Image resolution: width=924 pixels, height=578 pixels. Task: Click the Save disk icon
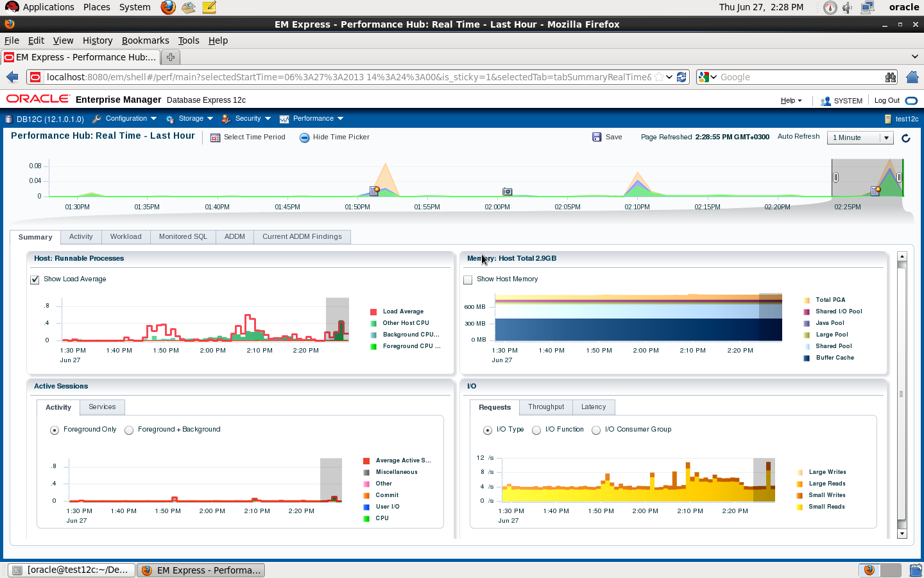(x=597, y=137)
